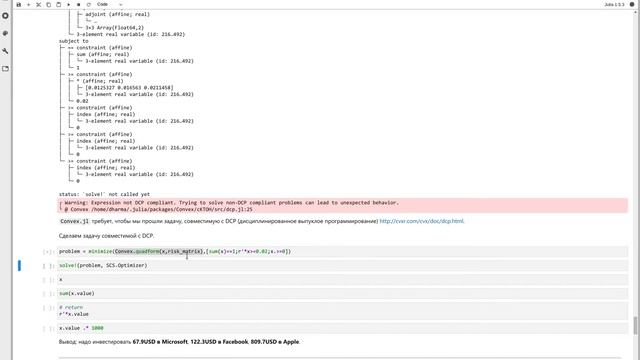Click the 'subject to' output line
Screen dimensions: 640x360
point(73,41)
